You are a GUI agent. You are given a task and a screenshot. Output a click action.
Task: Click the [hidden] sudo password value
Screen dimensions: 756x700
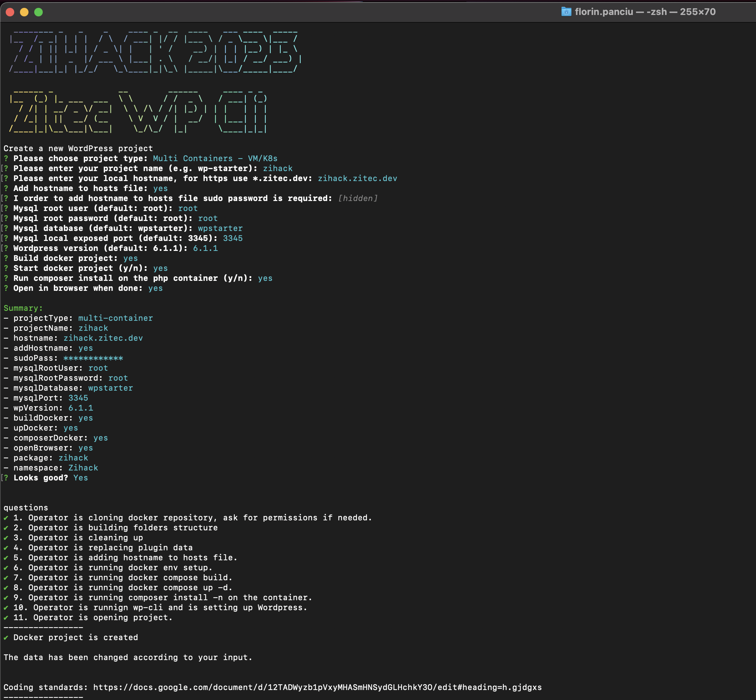pos(358,198)
